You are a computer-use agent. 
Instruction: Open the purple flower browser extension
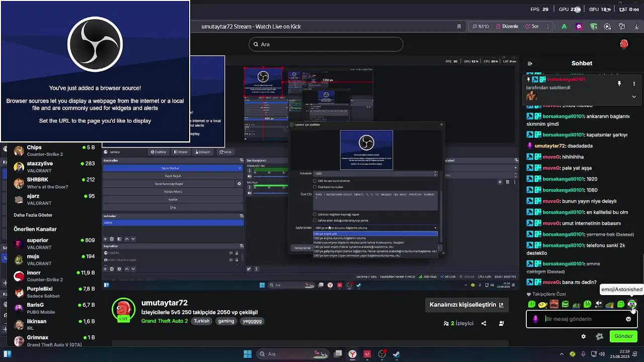coord(579,26)
